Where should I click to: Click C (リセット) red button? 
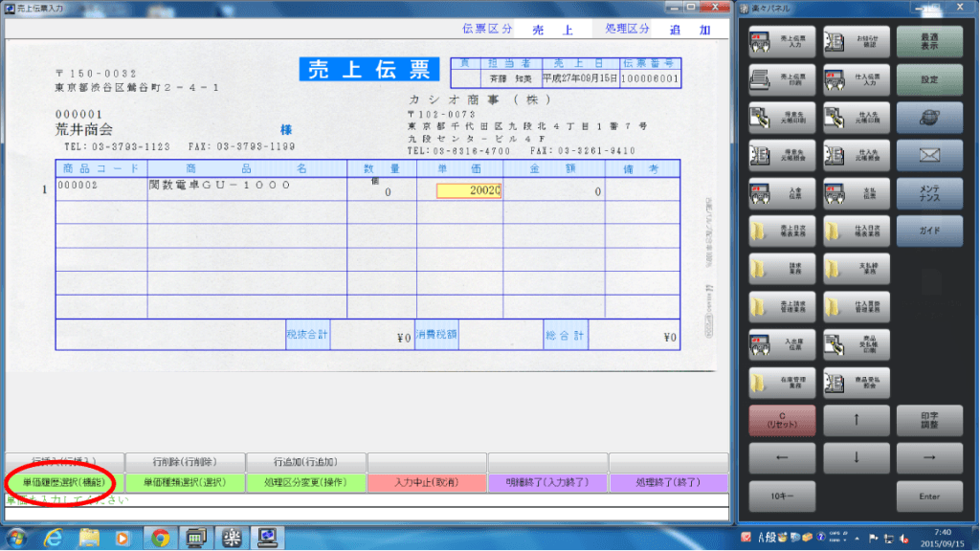click(782, 421)
